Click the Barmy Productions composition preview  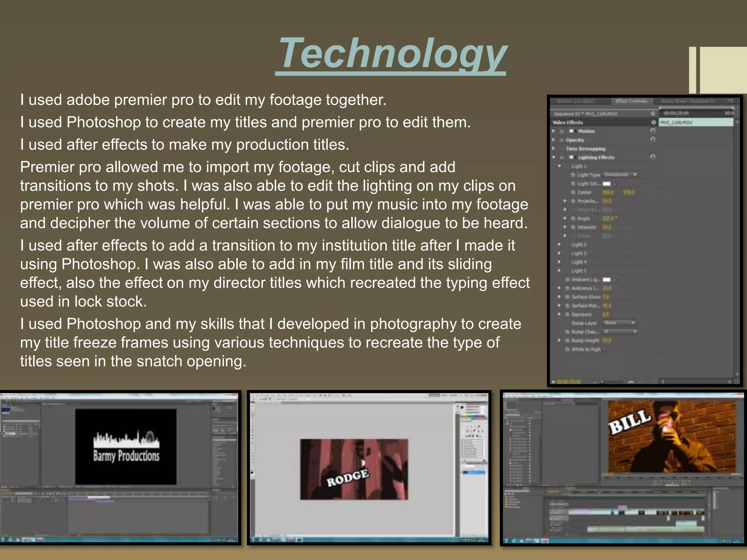tap(126, 447)
